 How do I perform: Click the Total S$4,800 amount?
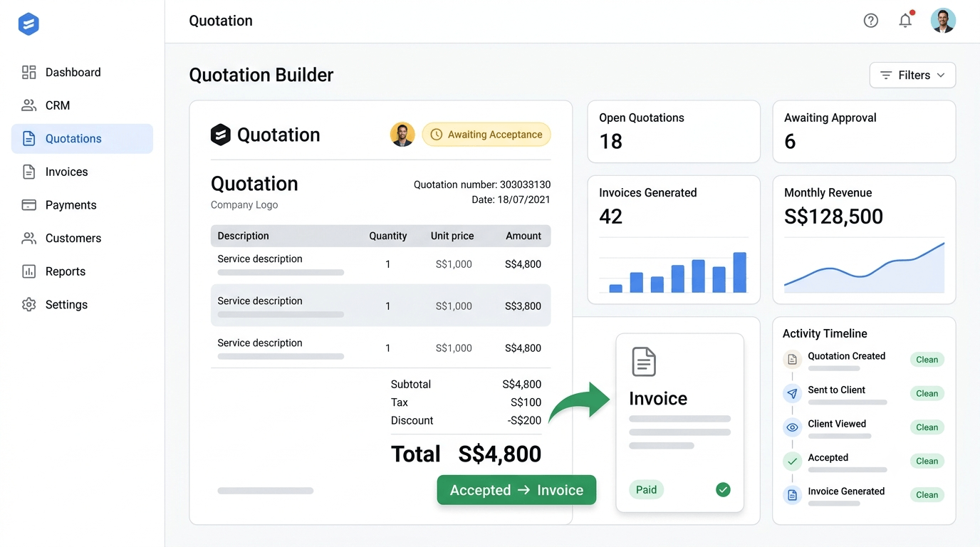pos(499,454)
